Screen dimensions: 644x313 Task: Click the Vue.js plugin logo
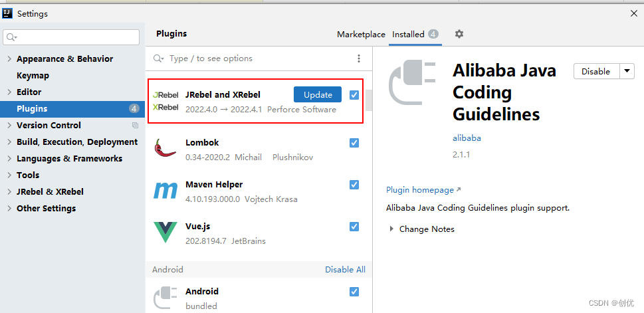[165, 232]
